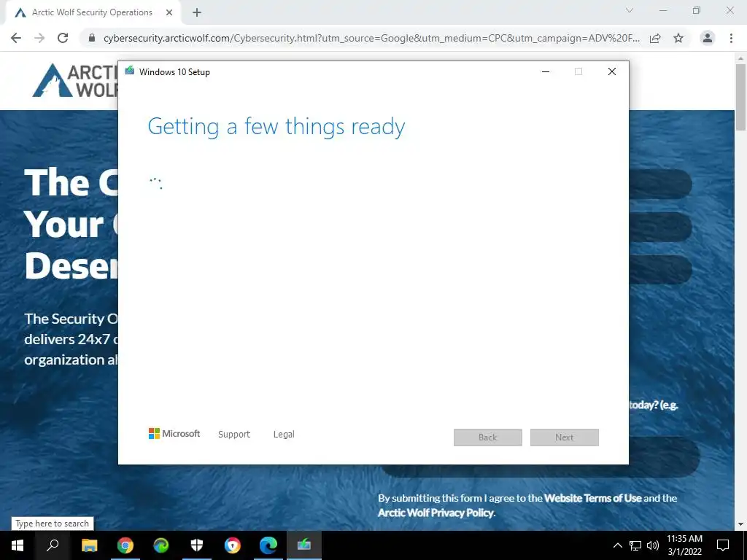Click scrollbar down arrow in Chrome
747x560 pixels.
tap(740, 524)
